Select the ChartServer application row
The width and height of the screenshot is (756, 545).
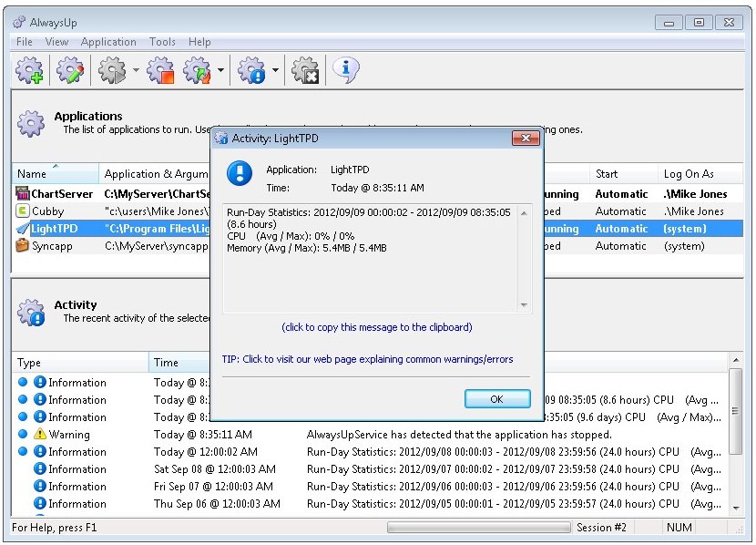click(x=62, y=194)
